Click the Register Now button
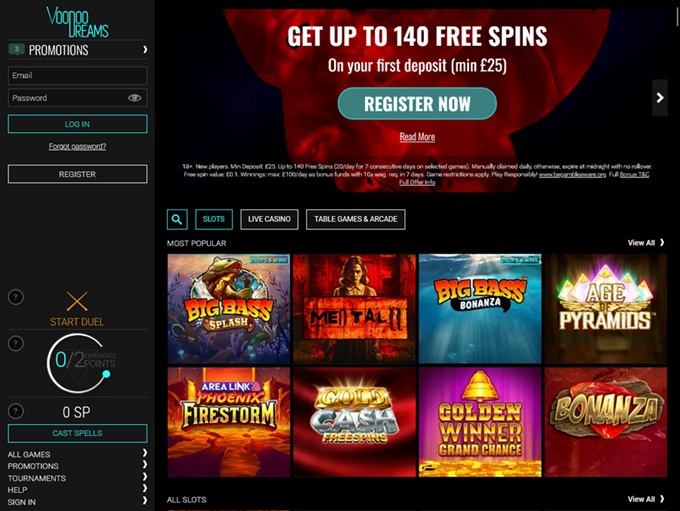680x511 pixels. [417, 104]
